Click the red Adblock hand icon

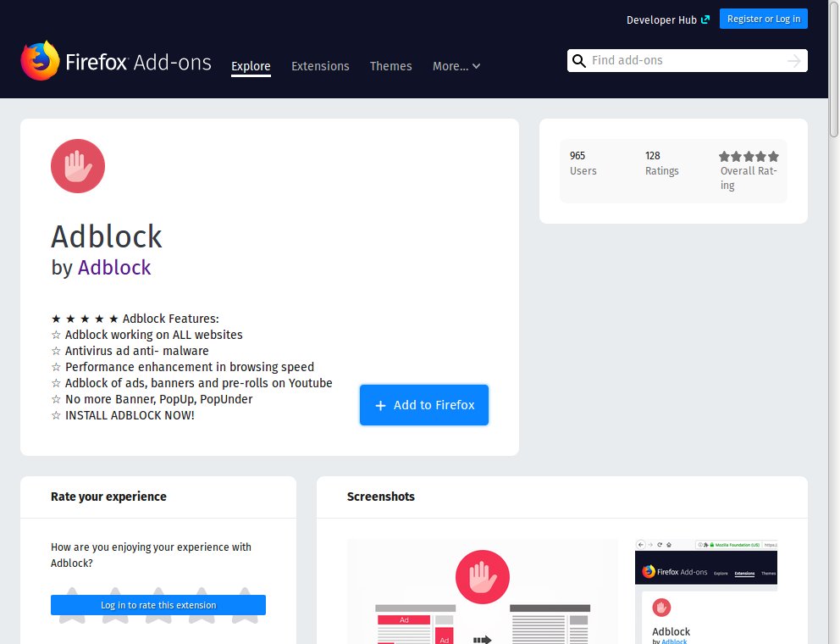tap(78, 166)
